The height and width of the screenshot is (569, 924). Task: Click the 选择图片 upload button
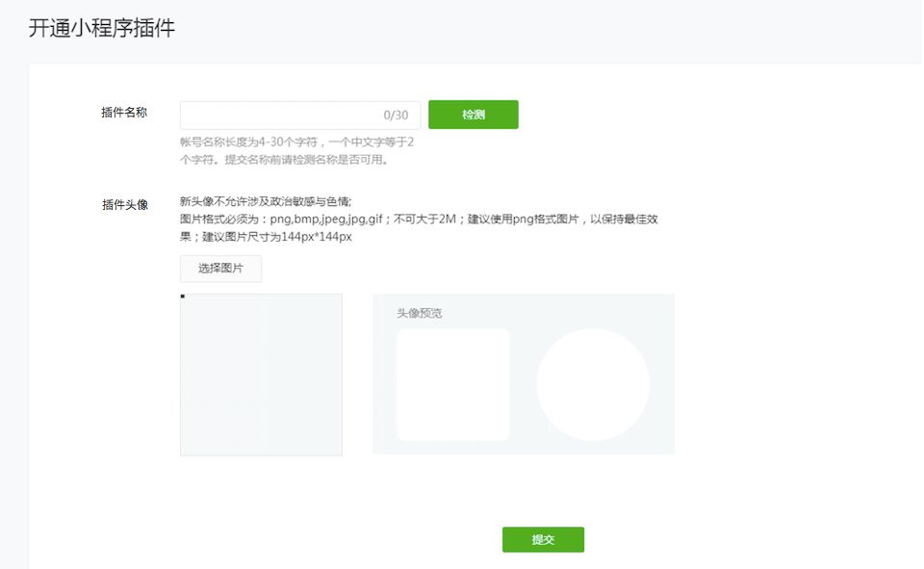pyautogui.click(x=220, y=269)
